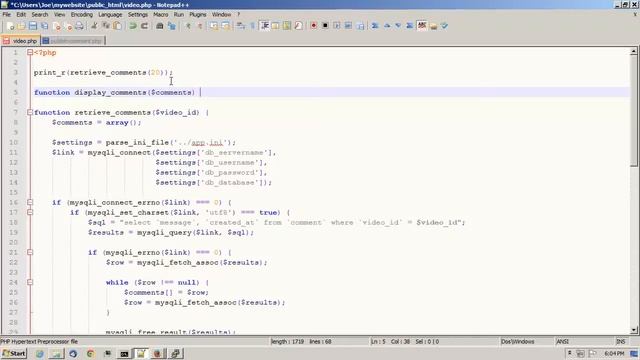Open the Window menu

tap(221, 14)
